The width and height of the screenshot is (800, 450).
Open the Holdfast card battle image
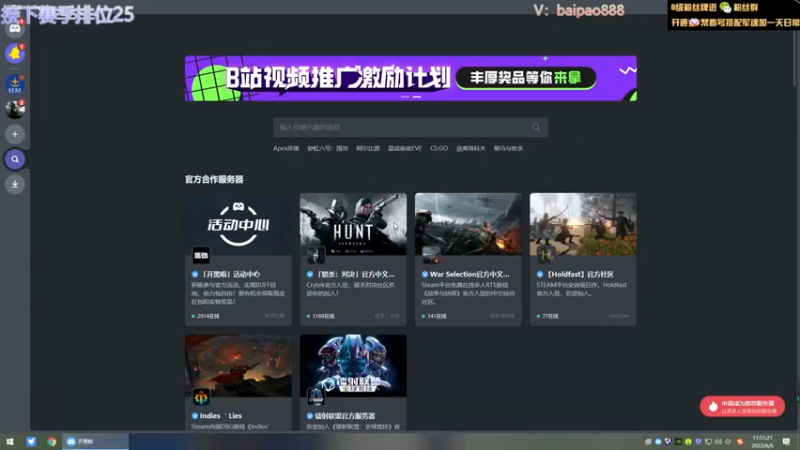[583, 224]
